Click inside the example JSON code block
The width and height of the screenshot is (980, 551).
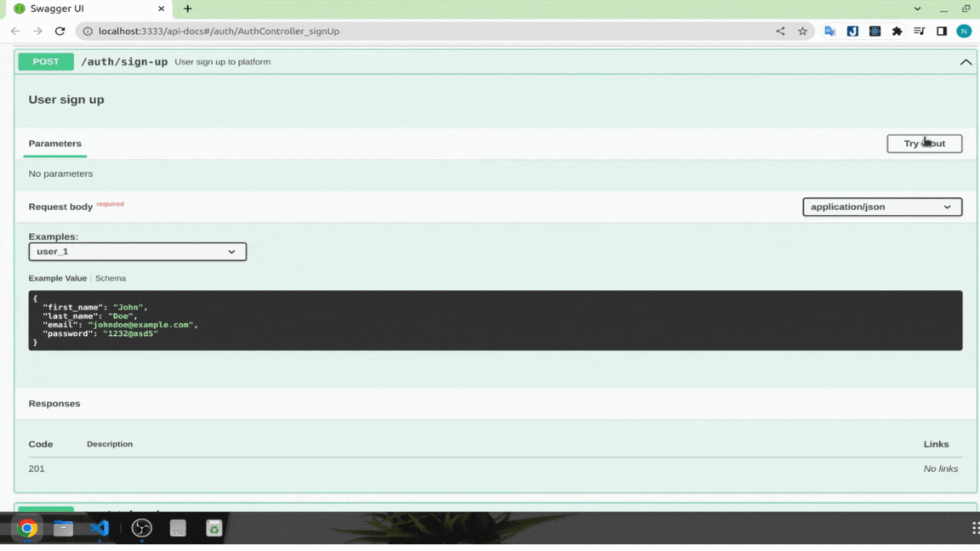pos(495,321)
